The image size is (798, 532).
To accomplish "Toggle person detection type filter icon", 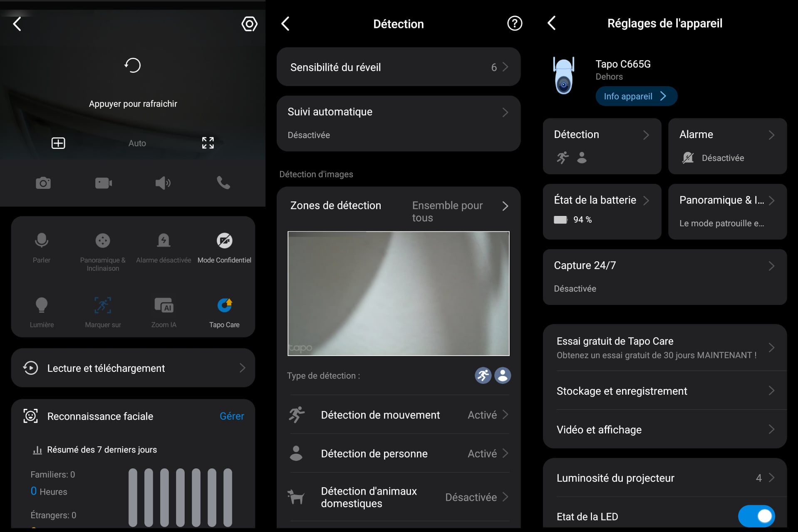I will point(503,376).
